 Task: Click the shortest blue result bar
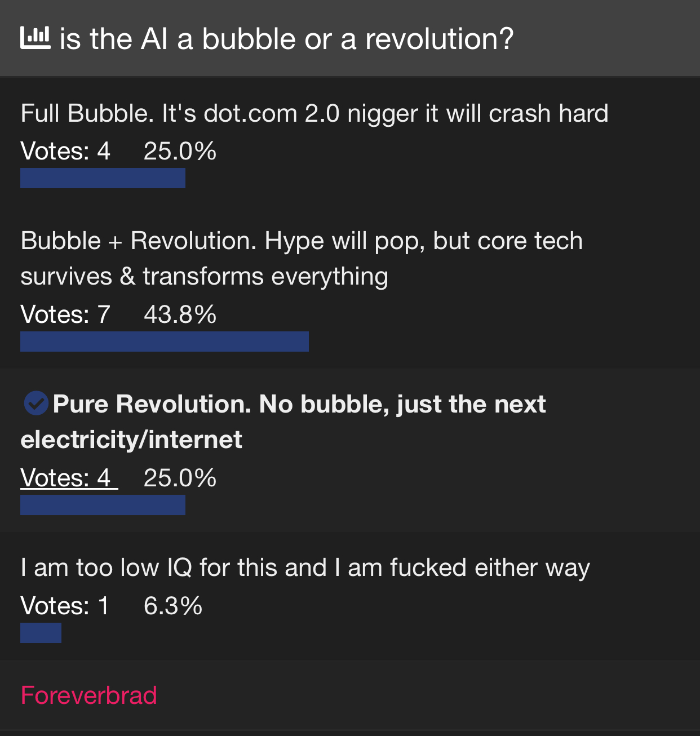[x=41, y=633]
